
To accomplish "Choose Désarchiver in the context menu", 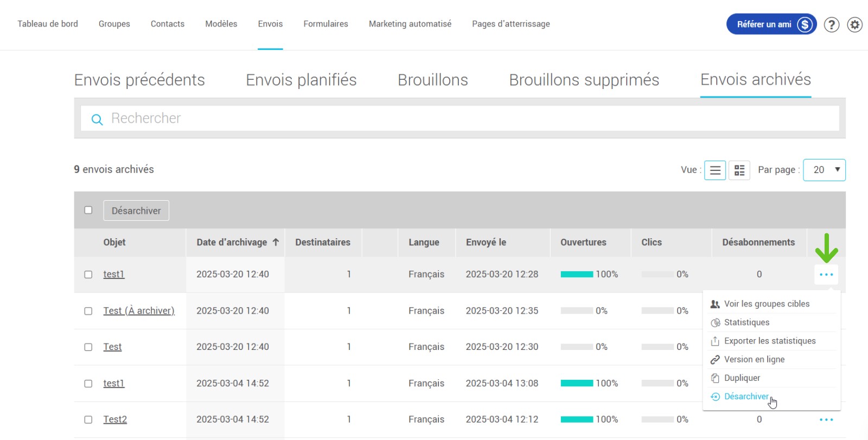I will coord(746,397).
